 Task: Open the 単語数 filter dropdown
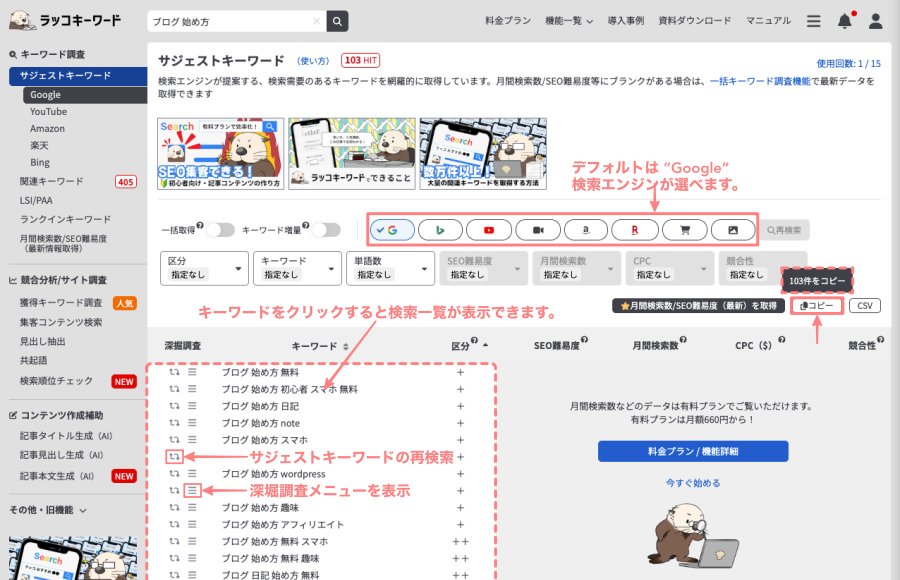coord(390,268)
